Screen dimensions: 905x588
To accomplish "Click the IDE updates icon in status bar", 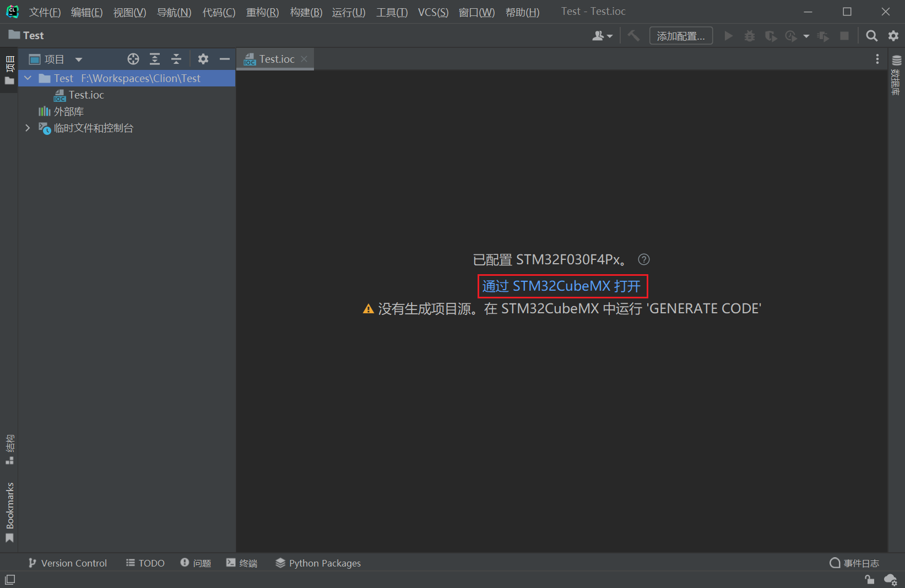I will (890, 579).
